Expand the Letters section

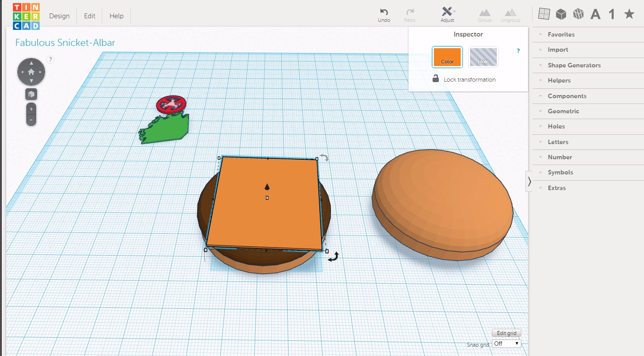click(588, 142)
